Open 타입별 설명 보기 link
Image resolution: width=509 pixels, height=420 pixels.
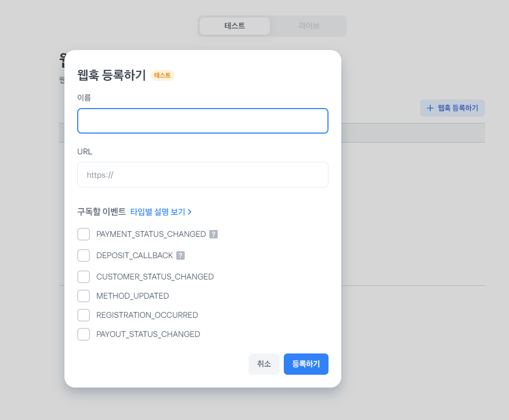[159, 211]
